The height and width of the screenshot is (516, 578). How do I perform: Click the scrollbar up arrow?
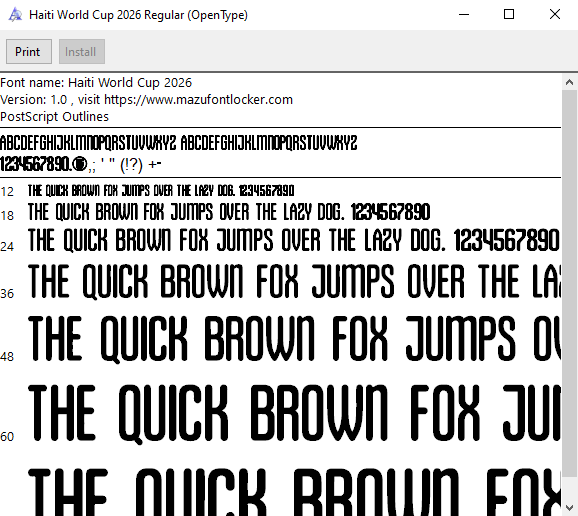coord(569,82)
